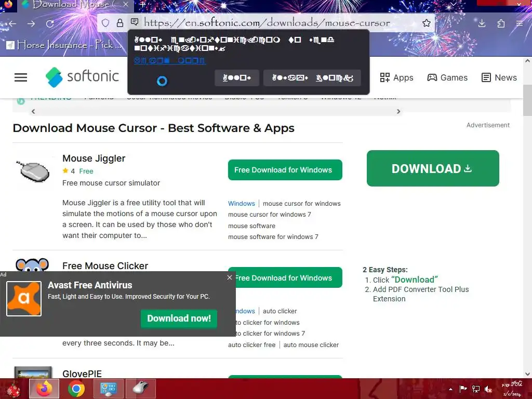Click the large green DOWNLOAD ad button
Image resolution: width=532 pixels, height=399 pixels.
(x=433, y=168)
